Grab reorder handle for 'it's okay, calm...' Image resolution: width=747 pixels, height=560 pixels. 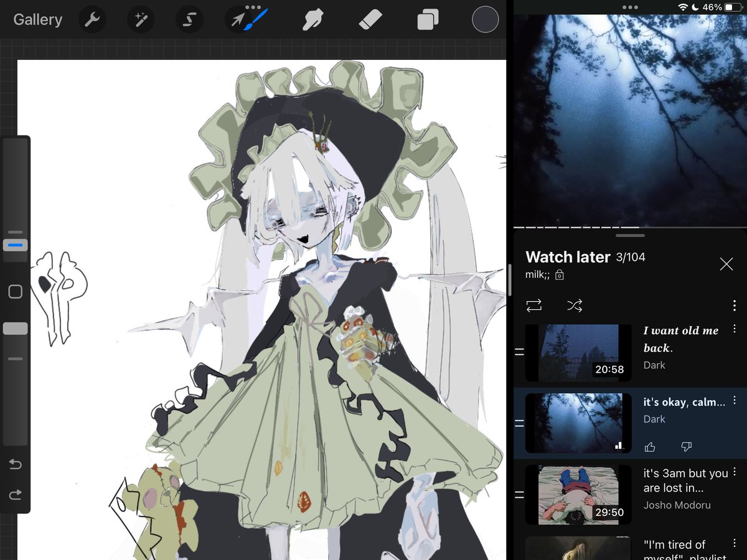(x=519, y=423)
